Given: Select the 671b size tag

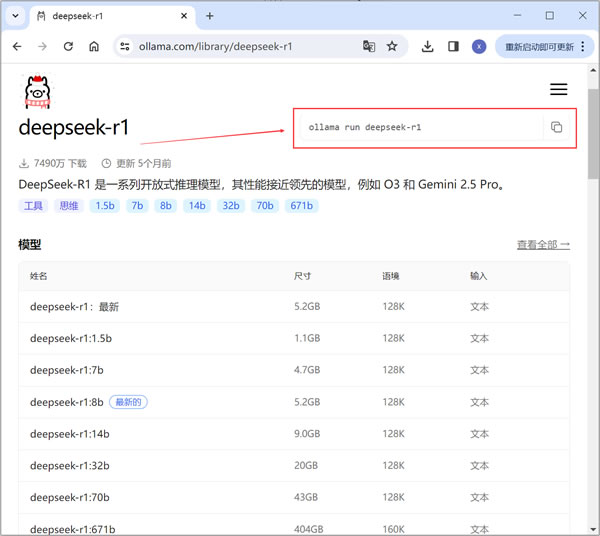Looking at the screenshot, I should coord(301,206).
